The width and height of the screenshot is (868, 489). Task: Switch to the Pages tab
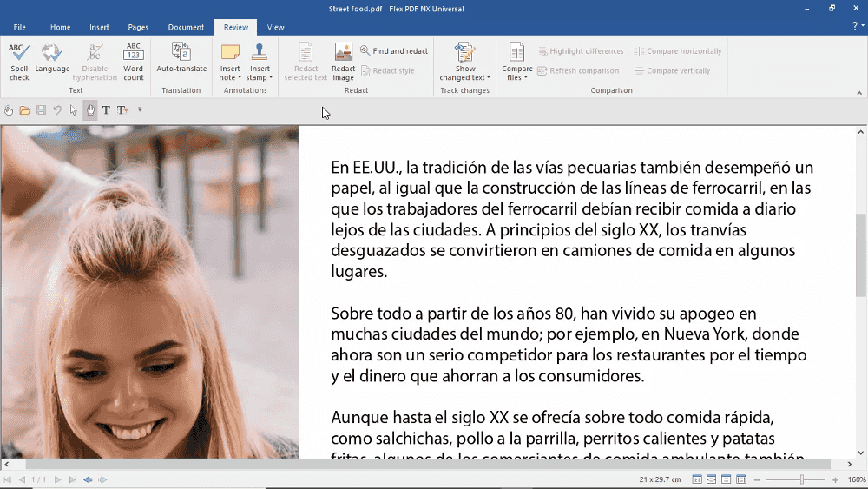pyautogui.click(x=138, y=27)
